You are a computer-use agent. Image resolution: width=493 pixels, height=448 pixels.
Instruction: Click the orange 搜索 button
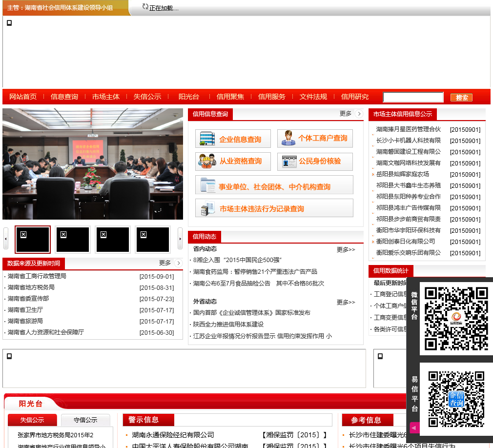(462, 98)
